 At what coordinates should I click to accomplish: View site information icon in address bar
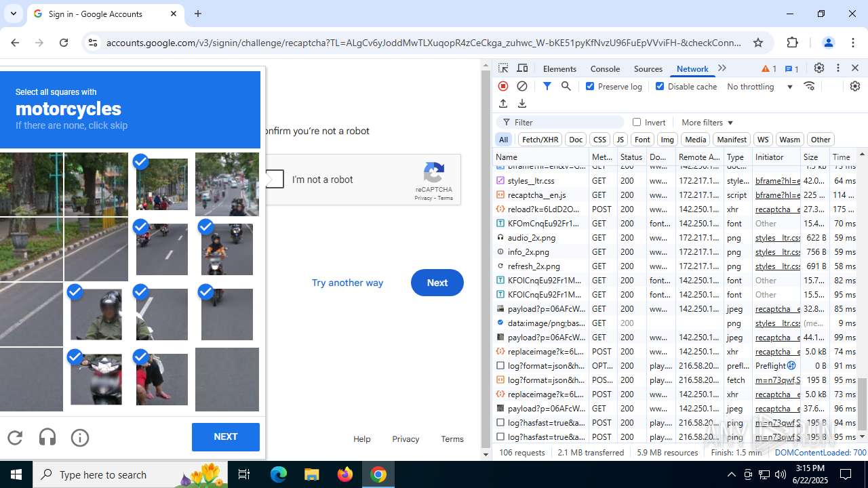point(93,43)
